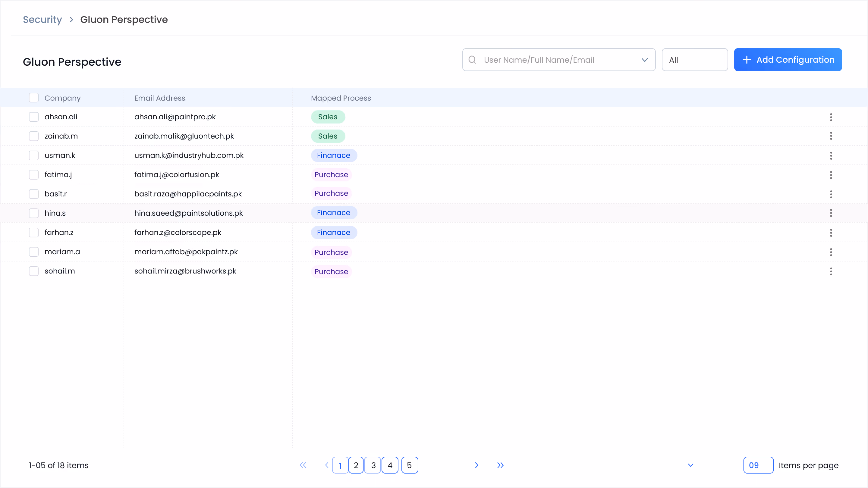
Task: Open the kebab menu for farhan.z
Action: pos(831,233)
